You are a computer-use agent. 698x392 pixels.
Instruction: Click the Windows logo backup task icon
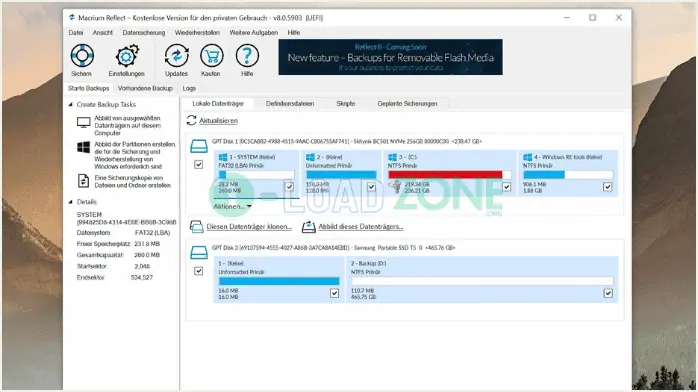84,147
